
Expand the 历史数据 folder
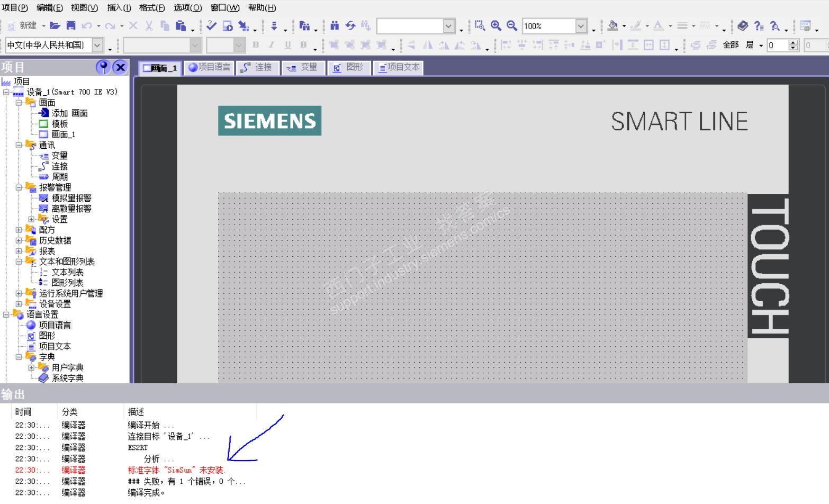click(19, 240)
